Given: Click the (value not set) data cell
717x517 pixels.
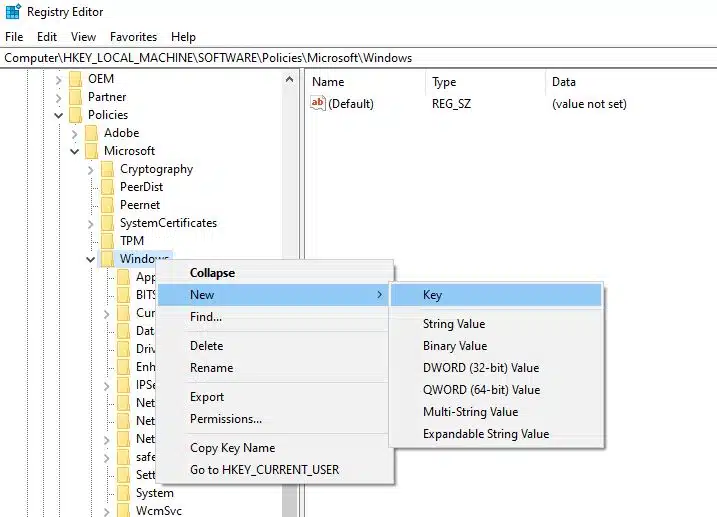Looking at the screenshot, I should [589, 104].
